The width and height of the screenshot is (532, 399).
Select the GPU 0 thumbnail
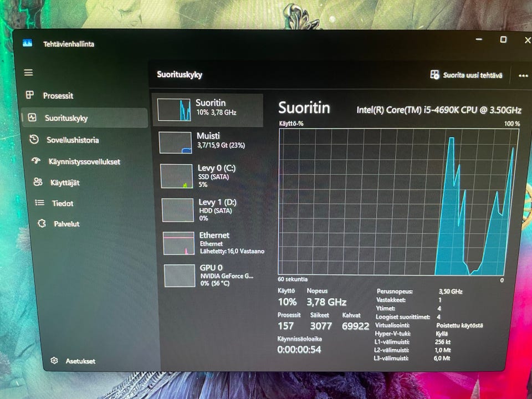click(180, 275)
